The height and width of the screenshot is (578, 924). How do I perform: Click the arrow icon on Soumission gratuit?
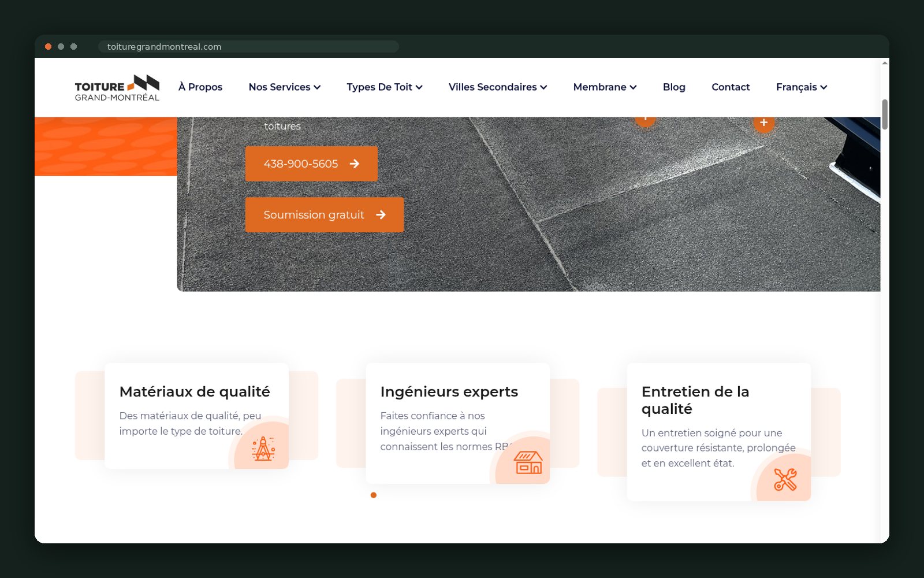[381, 214]
